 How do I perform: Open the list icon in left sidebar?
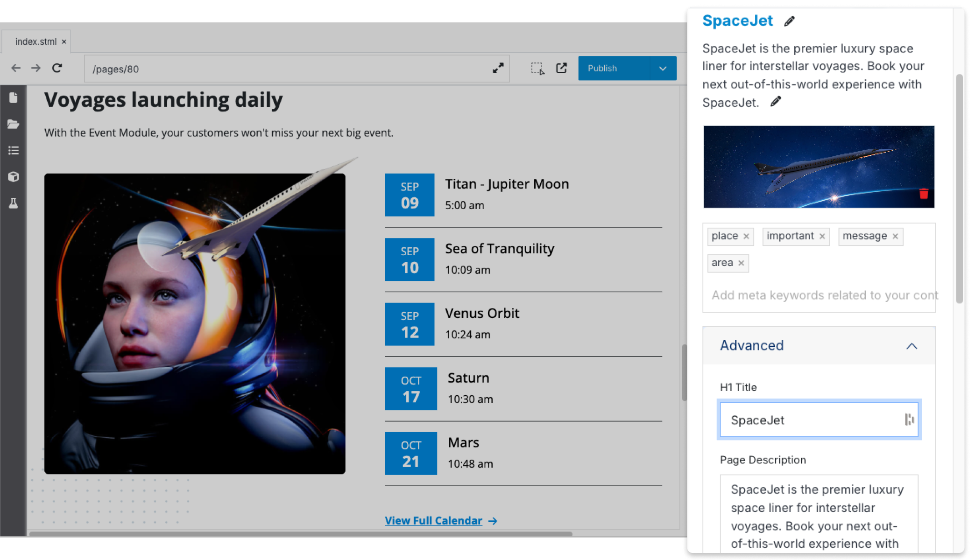tap(13, 150)
